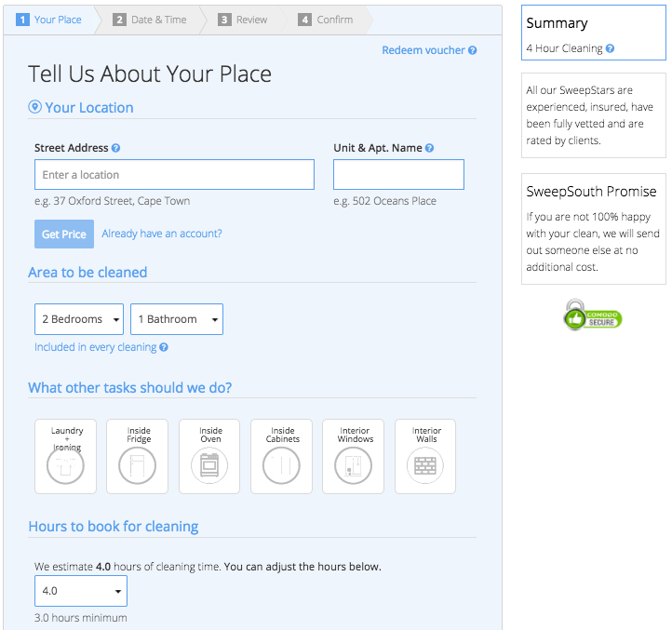Enable the Inside Oven extra task
The height and width of the screenshot is (630, 672).
pyautogui.click(x=210, y=456)
